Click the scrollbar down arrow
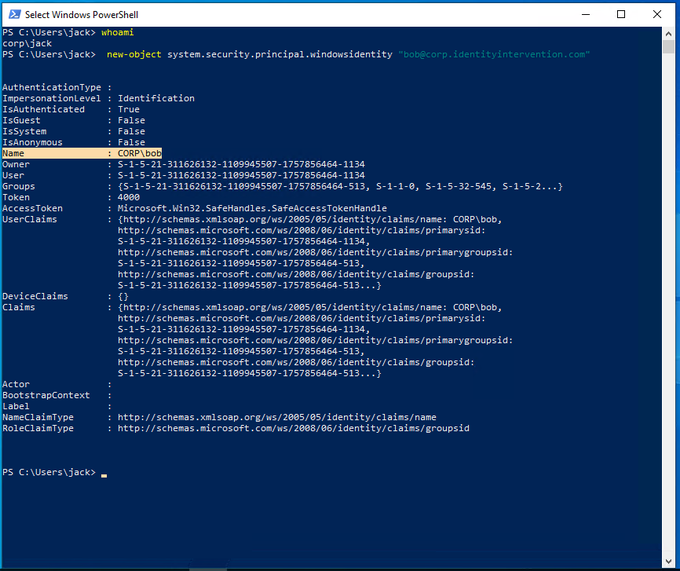680x571 pixels. [x=669, y=562]
